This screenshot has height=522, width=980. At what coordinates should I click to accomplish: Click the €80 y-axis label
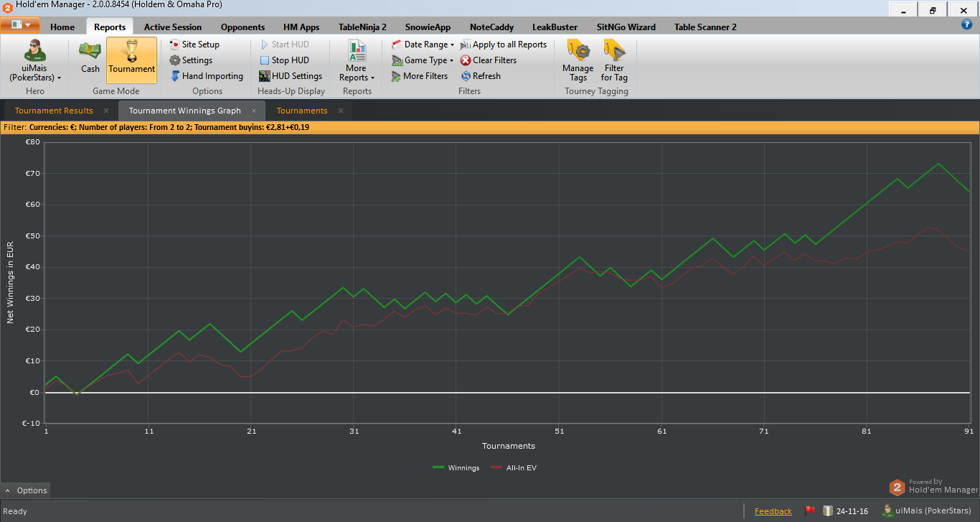(32, 142)
